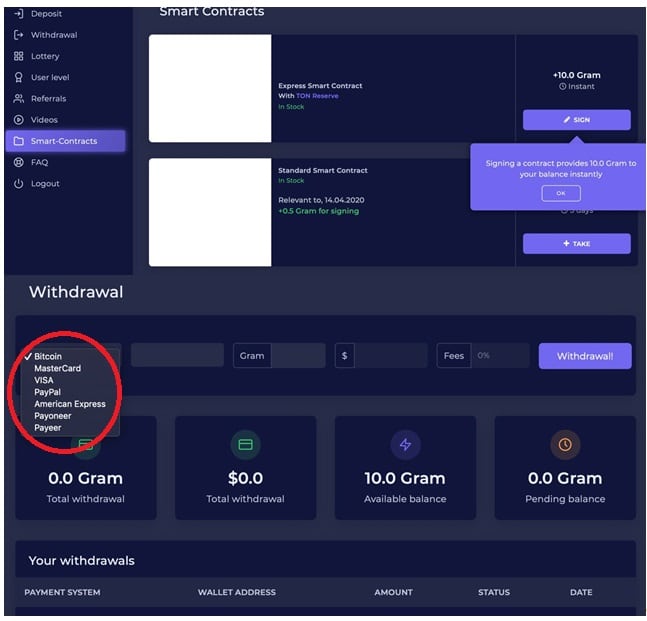Viewport: 647px width, 621px height.
Task: Click the clock icon above Pending balance
Action: coord(565,445)
